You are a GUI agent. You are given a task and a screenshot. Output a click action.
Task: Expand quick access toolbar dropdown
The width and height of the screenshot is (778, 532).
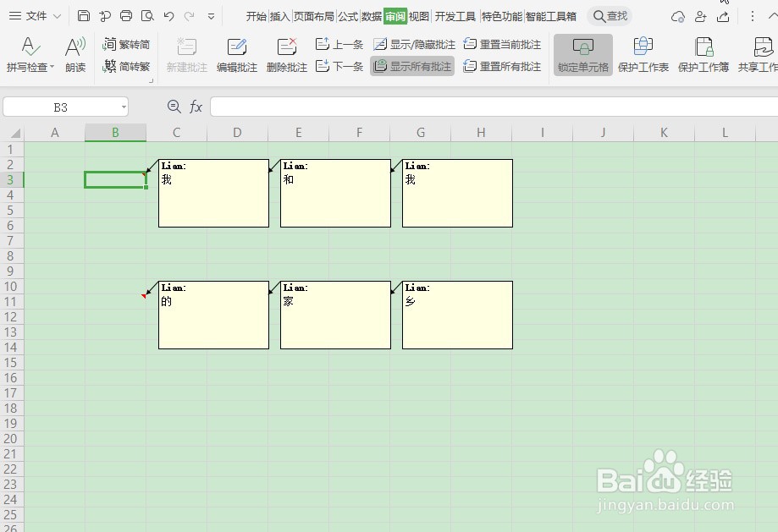(x=211, y=16)
